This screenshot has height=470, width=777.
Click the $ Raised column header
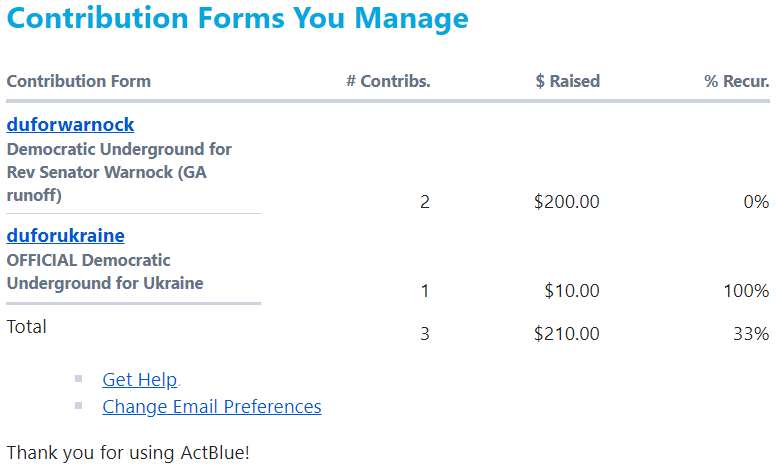(567, 81)
